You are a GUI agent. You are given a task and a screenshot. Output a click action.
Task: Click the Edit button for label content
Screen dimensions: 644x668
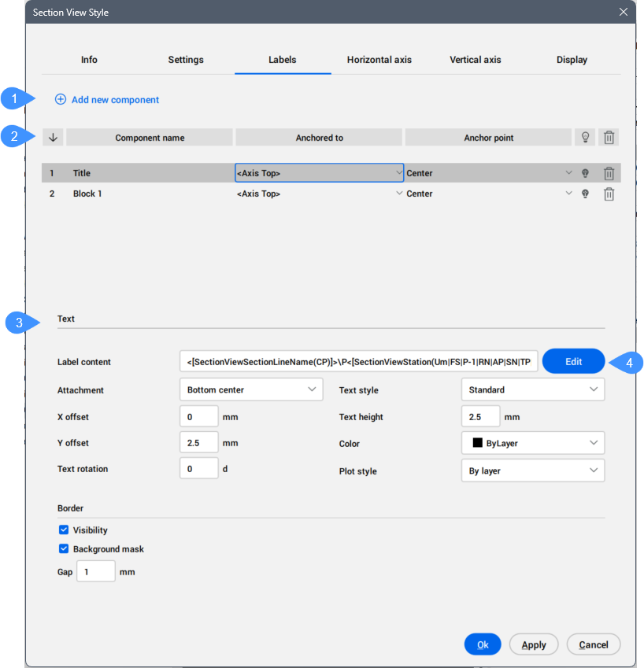tap(573, 361)
